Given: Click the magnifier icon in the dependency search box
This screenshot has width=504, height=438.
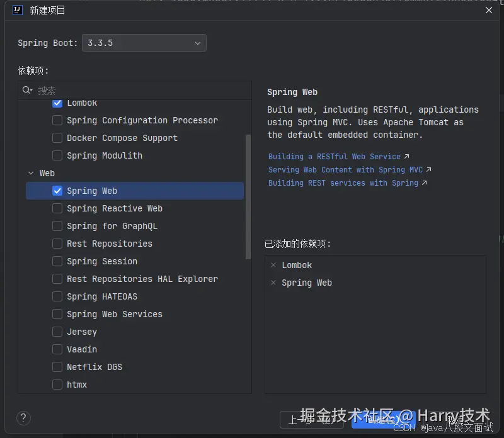Looking at the screenshot, I should click(26, 90).
